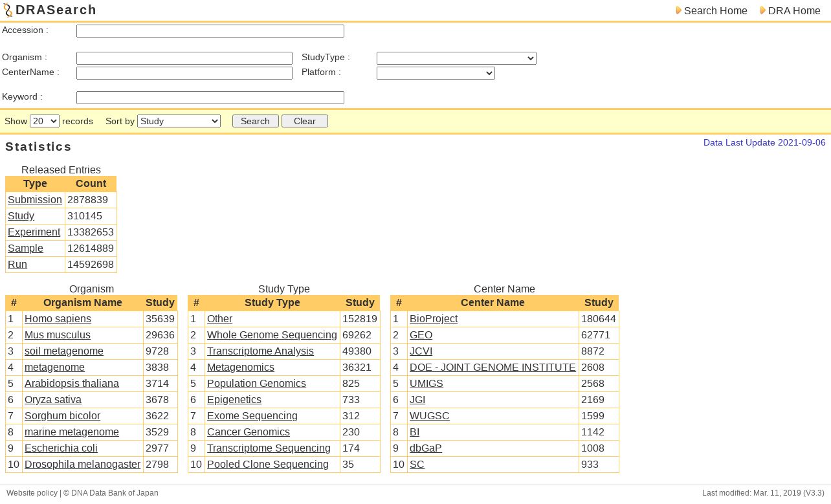Screen dimensions: 831x504
Task: Focus the Accession input field
Action: pyautogui.click(x=210, y=31)
